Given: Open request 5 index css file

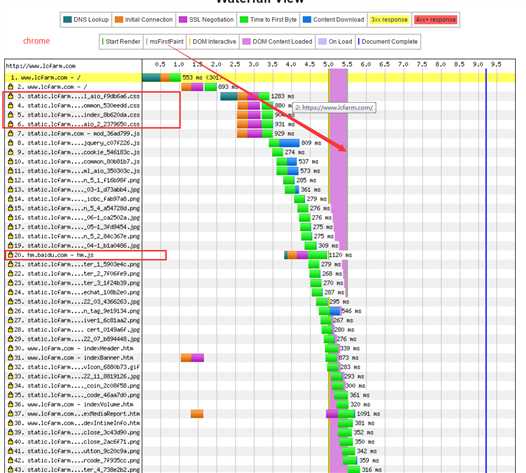Looking at the screenshot, I should [x=84, y=115].
